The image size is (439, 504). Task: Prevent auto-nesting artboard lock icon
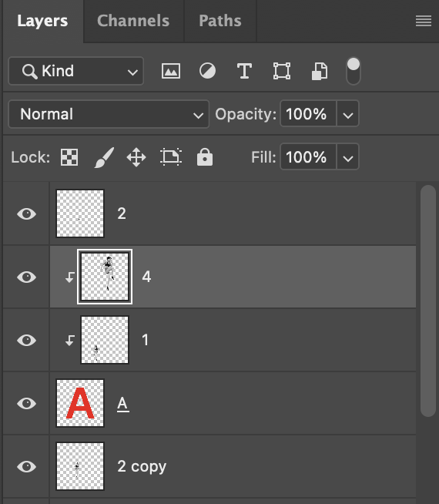tap(171, 157)
